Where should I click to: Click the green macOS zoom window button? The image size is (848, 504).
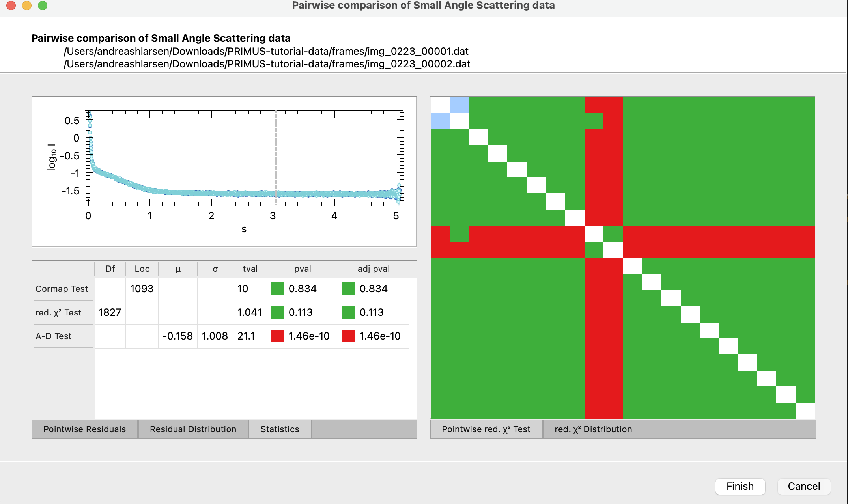click(x=43, y=6)
